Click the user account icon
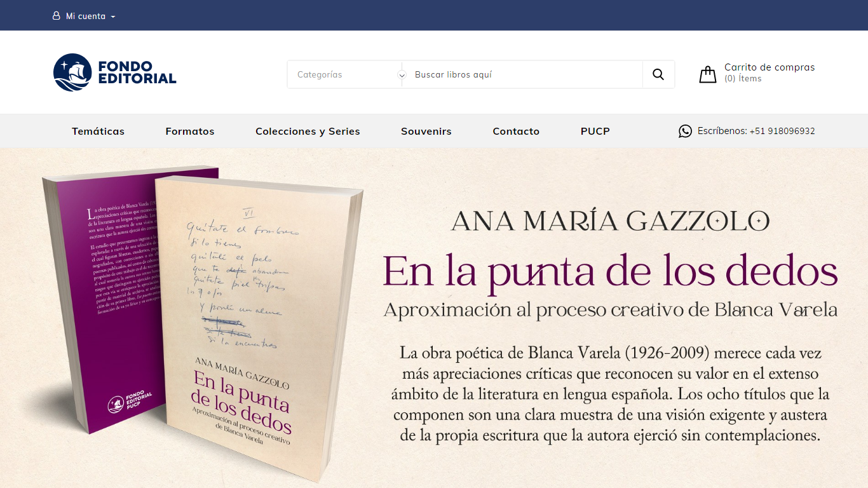The width and height of the screenshot is (868, 488). (56, 16)
